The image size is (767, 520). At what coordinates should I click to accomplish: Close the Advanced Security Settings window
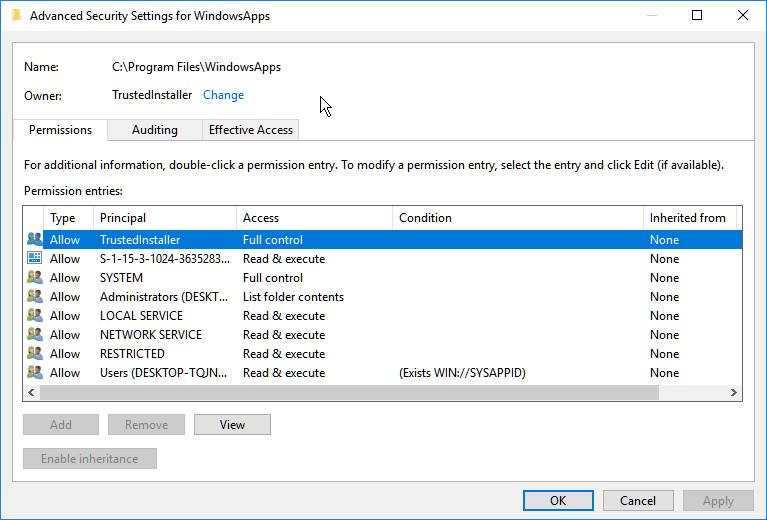pyautogui.click(x=743, y=15)
